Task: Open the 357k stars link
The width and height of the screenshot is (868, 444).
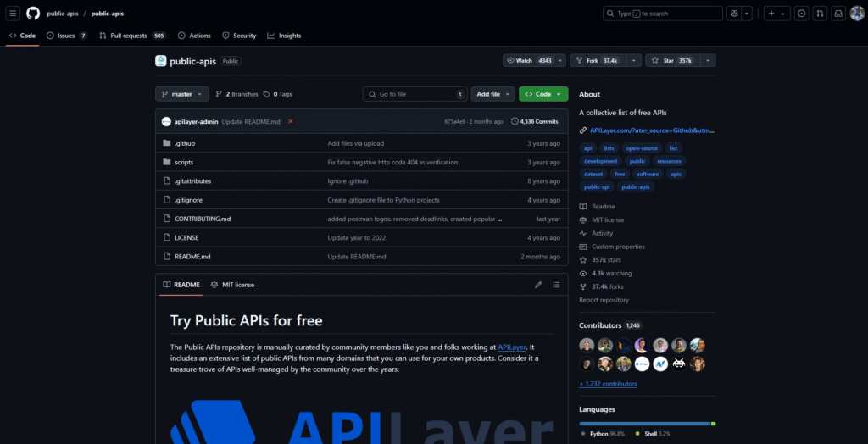Action: click(600, 259)
